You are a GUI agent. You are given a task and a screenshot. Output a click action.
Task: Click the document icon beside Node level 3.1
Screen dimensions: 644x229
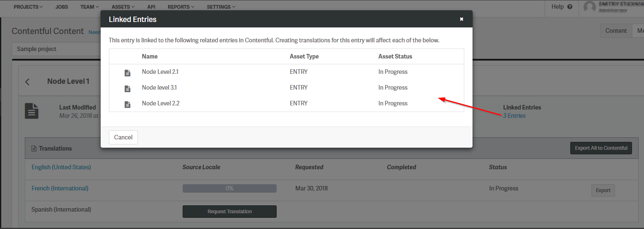pyautogui.click(x=128, y=89)
